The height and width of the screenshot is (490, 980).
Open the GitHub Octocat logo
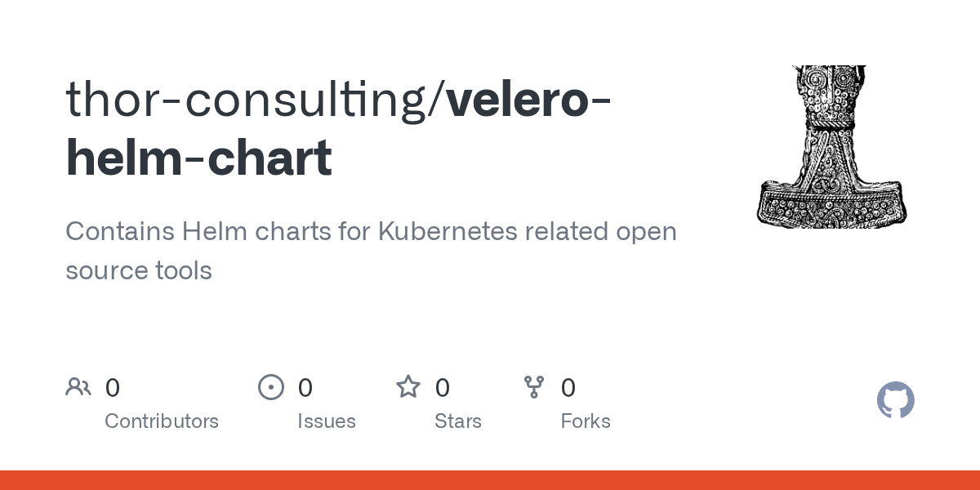pos(896,400)
